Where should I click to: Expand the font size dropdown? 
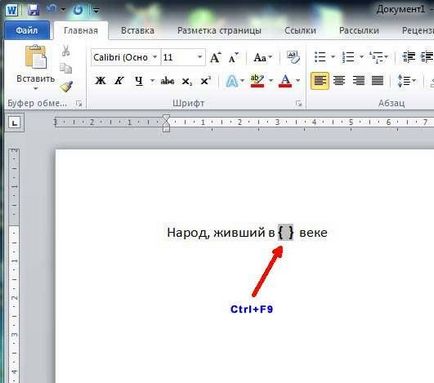pos(200,57)
